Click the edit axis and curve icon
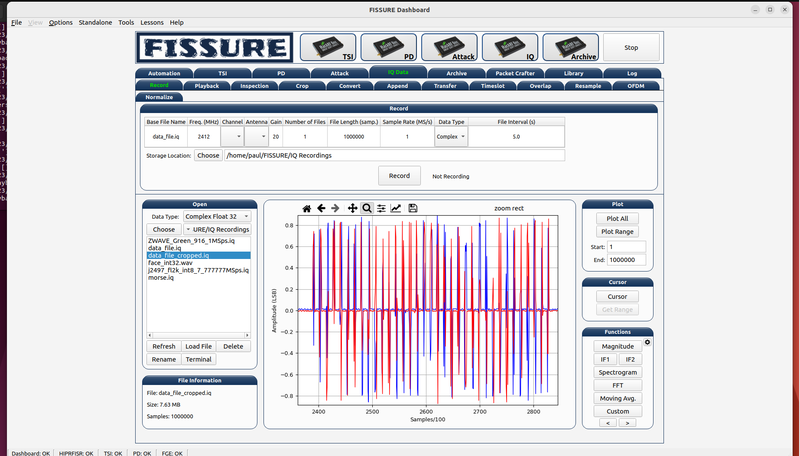This screenshot has width=800, height=456. (396, 208)
